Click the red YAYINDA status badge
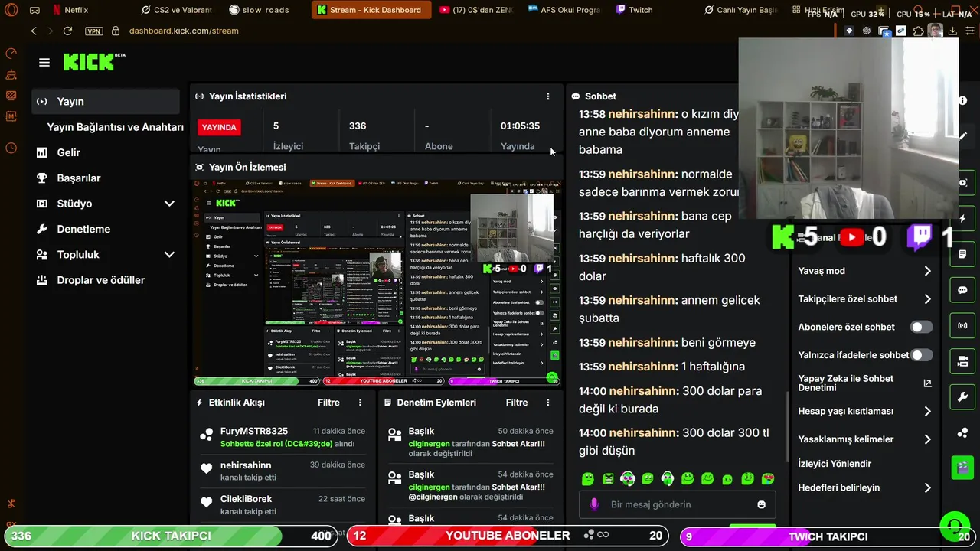 pos(219,127)
